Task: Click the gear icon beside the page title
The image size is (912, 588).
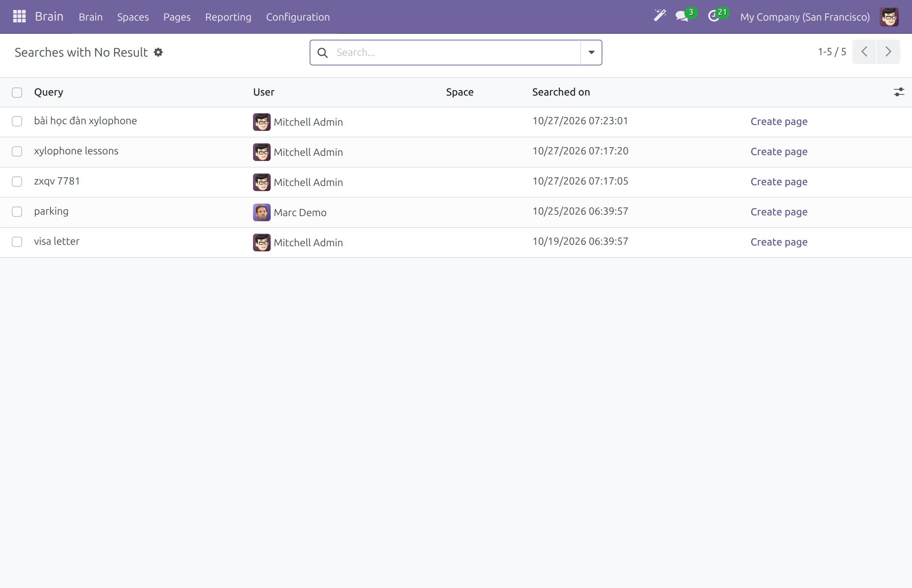Action: 158,52
